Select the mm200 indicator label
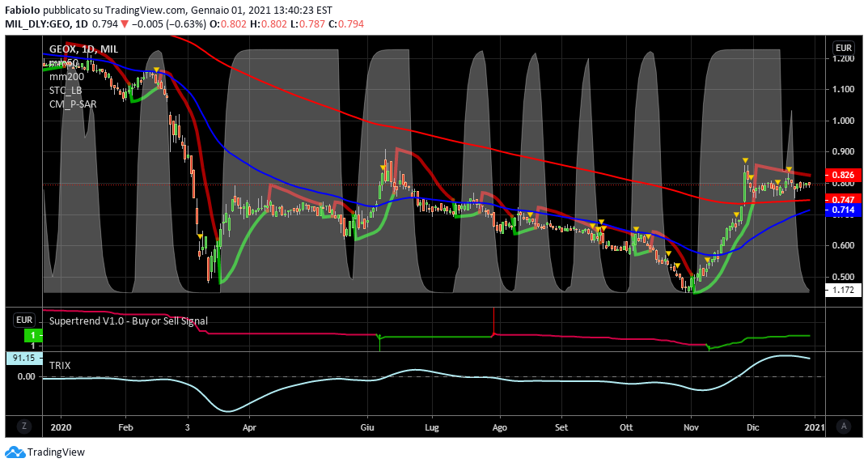Screen dimensions: 868x467 67,76
